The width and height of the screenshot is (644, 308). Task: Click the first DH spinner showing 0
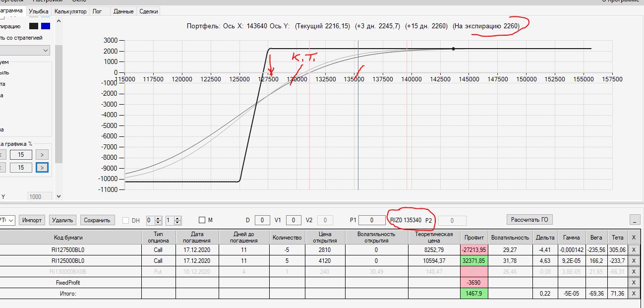click(x=154, y=220)
